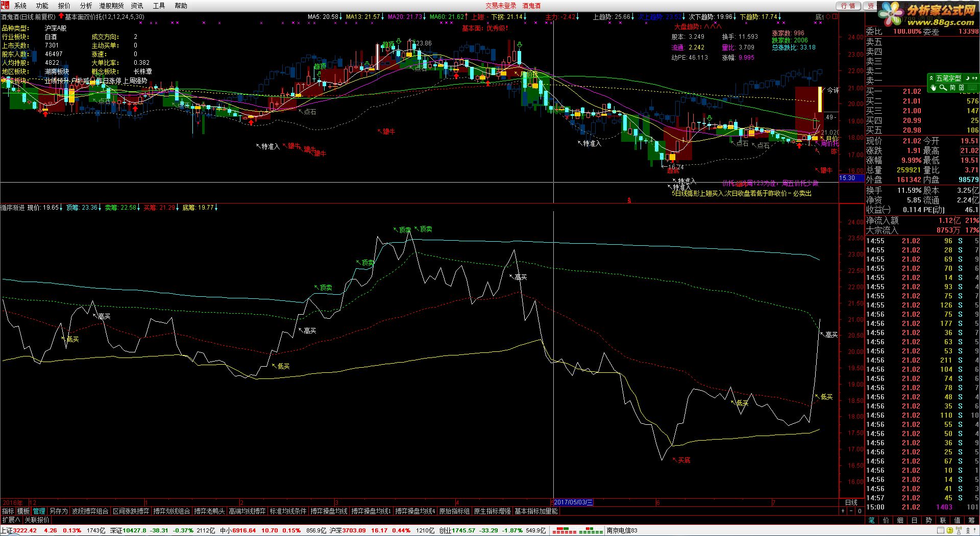
Task: Select the 细 detail tab
Action: click(900, 520)
